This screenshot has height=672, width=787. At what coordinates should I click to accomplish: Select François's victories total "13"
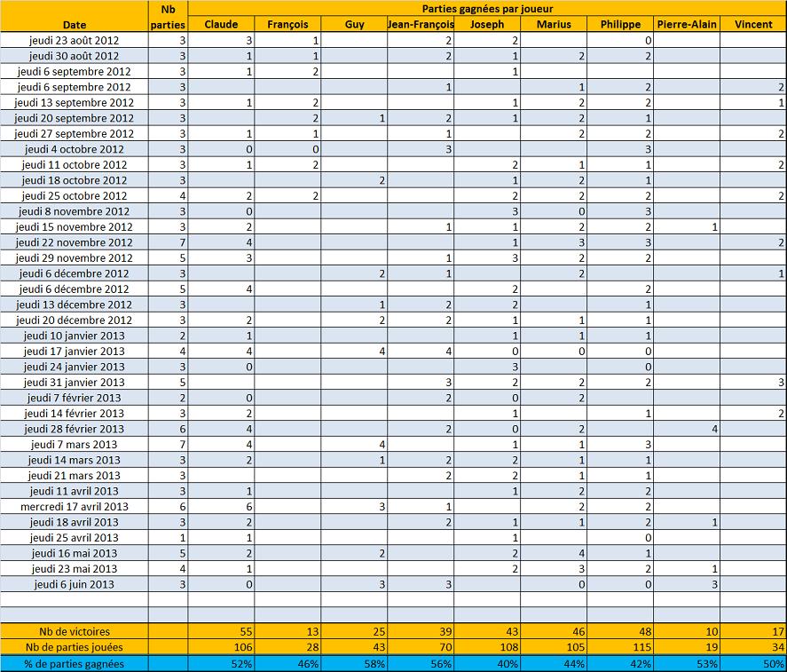[x=287, y=632]
